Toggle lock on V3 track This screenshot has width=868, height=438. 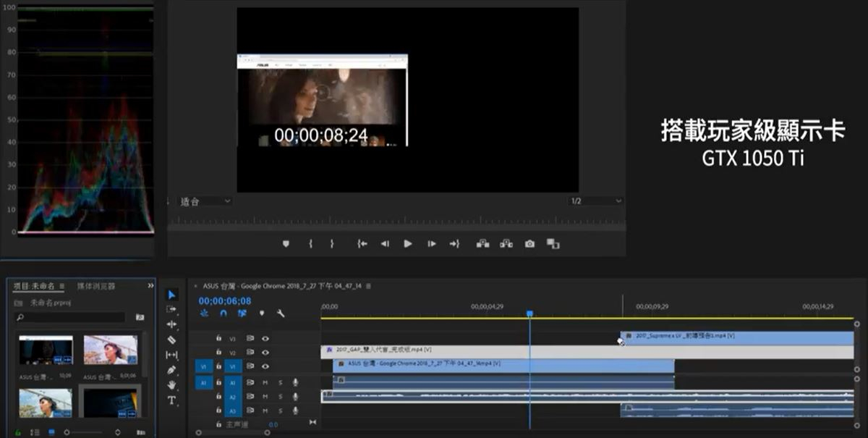click(218, 338)
